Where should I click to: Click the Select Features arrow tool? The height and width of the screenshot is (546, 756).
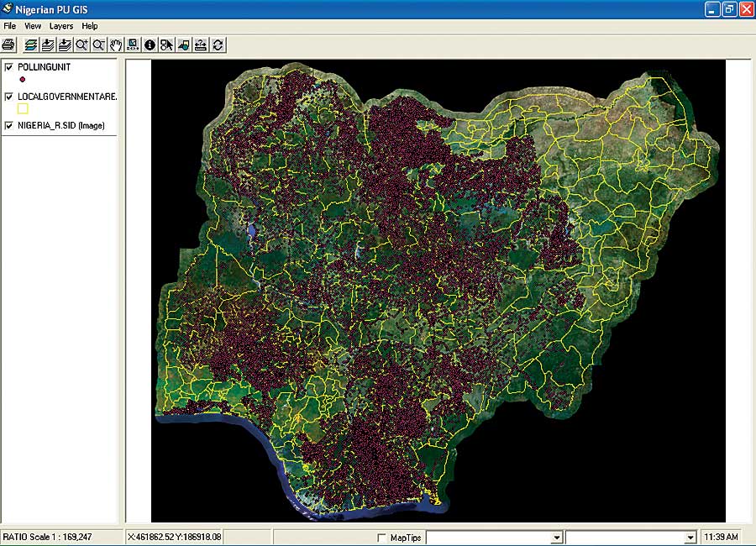[x=166, y=45]
